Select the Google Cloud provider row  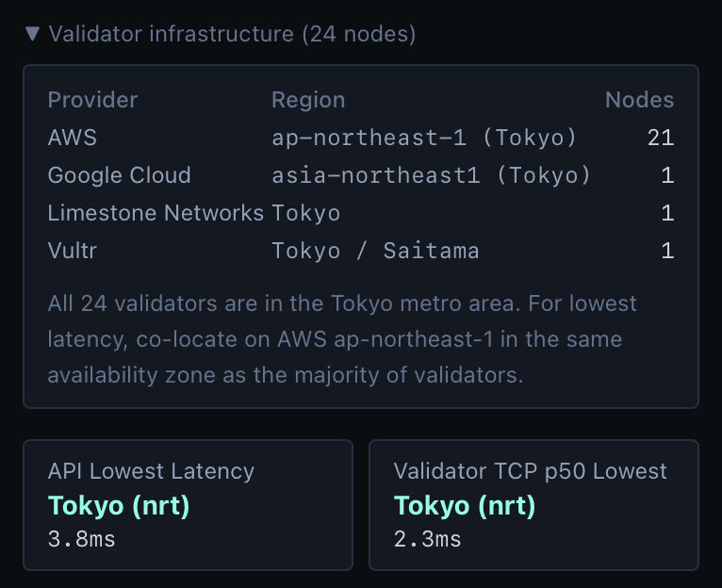pos(119,175)
